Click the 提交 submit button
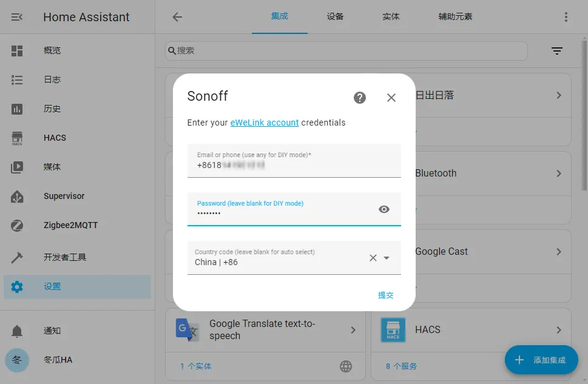This screenshot has width=588, height=384. click(385, 295)
